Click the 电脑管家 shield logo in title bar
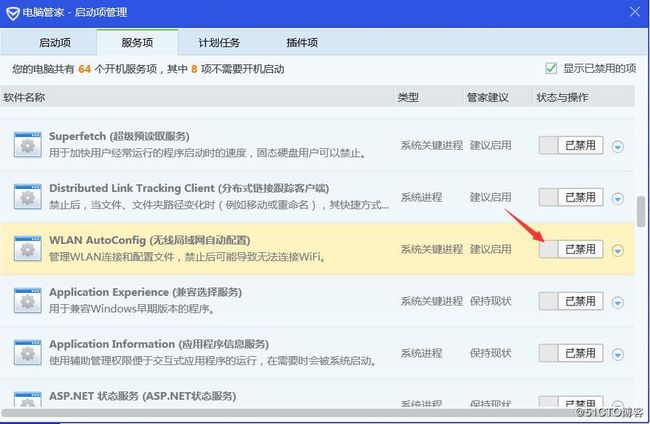This screenshot has width=650, height=424. click(13, 13)
